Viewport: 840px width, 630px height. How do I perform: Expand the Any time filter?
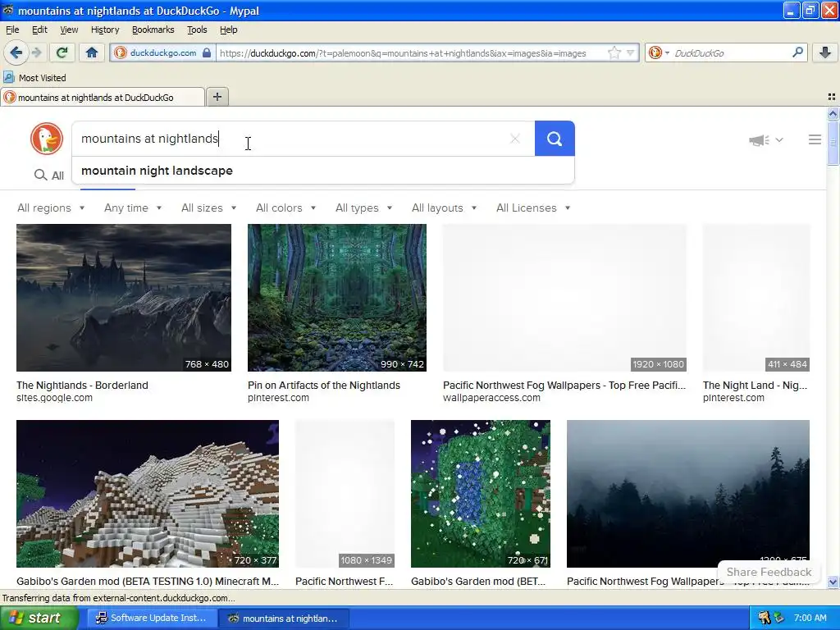pos(133,208)
